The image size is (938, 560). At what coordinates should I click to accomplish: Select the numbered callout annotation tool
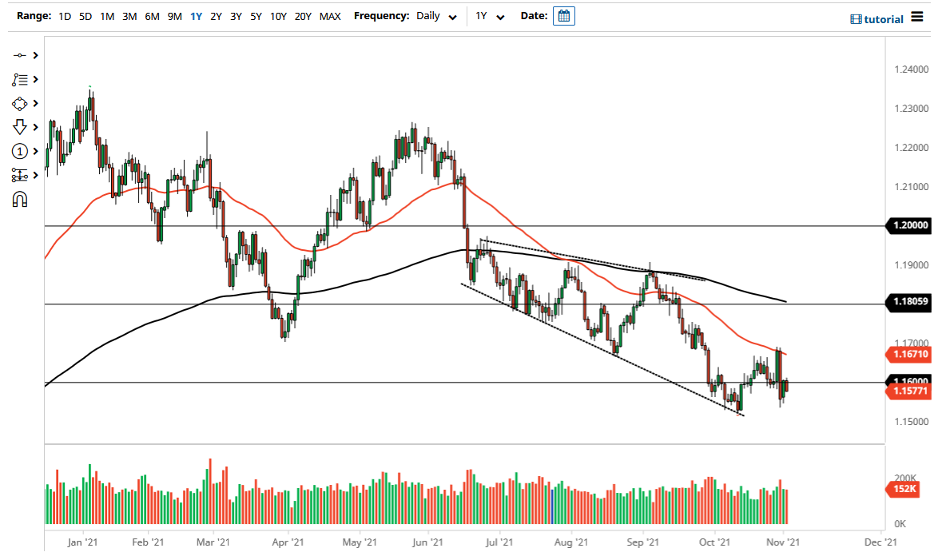19,151
